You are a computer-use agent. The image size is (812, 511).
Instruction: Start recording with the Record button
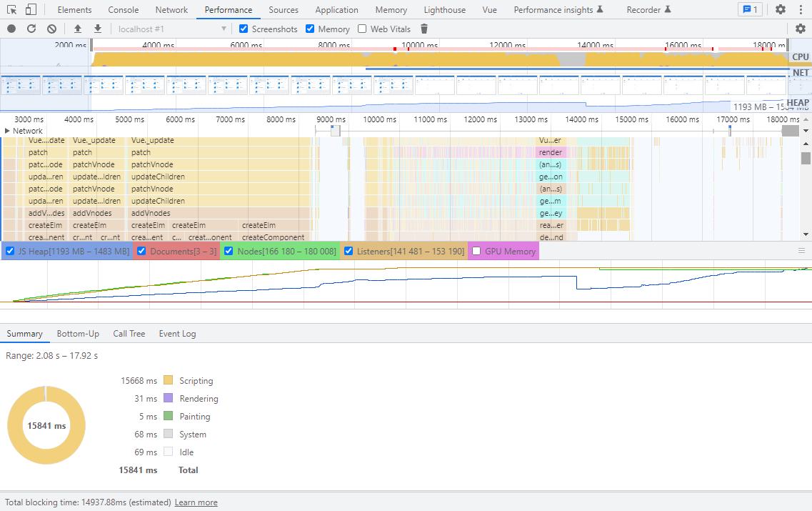[x=11, y=29]
